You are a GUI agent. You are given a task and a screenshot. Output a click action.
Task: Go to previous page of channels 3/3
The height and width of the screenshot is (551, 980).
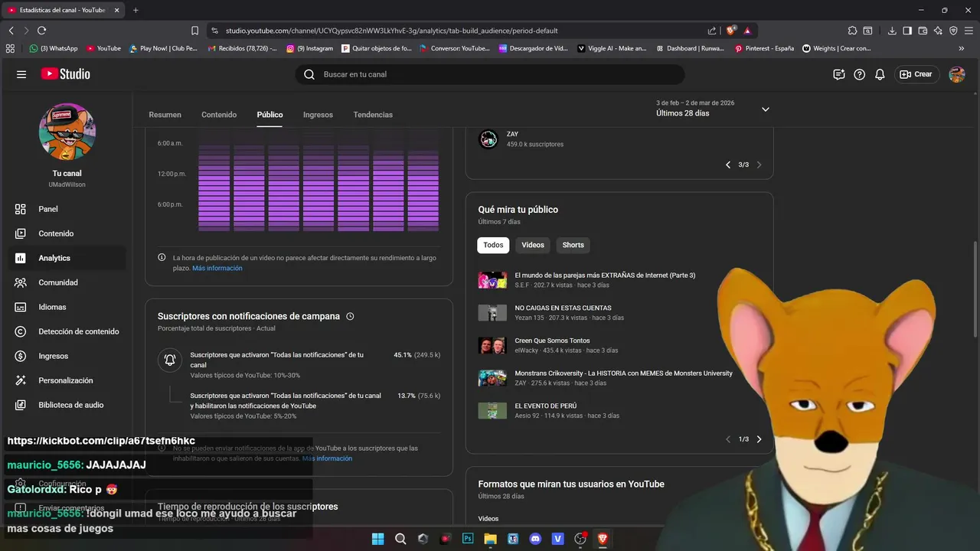click(x=728, y=165)
